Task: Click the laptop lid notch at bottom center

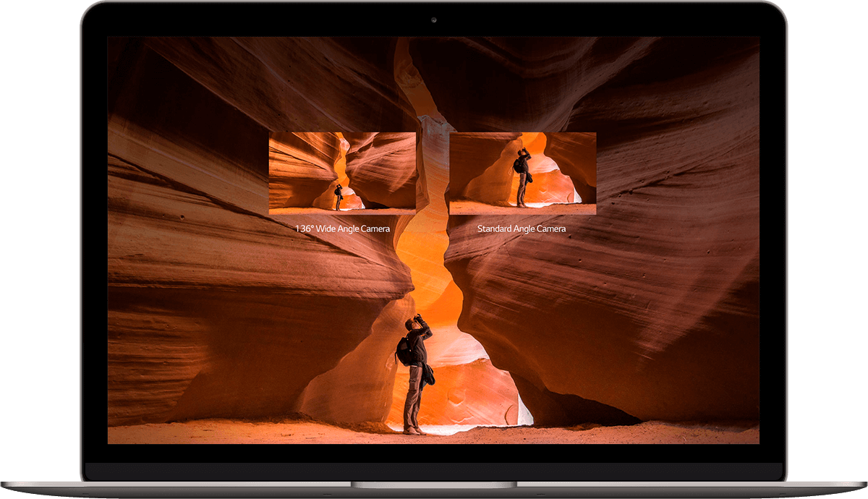Action: tap(434, 484)
